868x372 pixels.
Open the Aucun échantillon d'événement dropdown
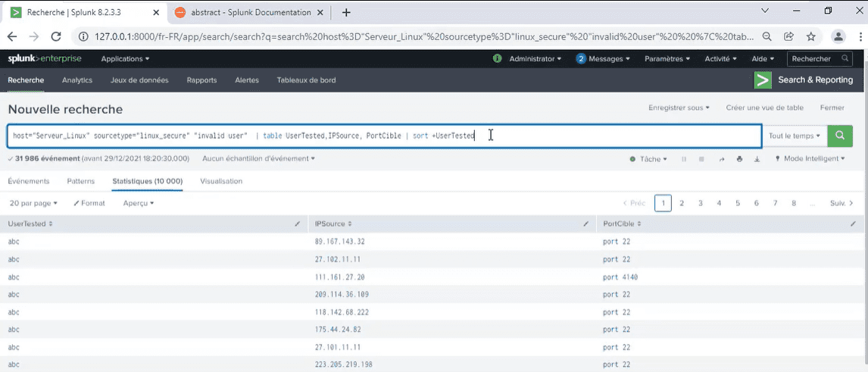(258, 159)
